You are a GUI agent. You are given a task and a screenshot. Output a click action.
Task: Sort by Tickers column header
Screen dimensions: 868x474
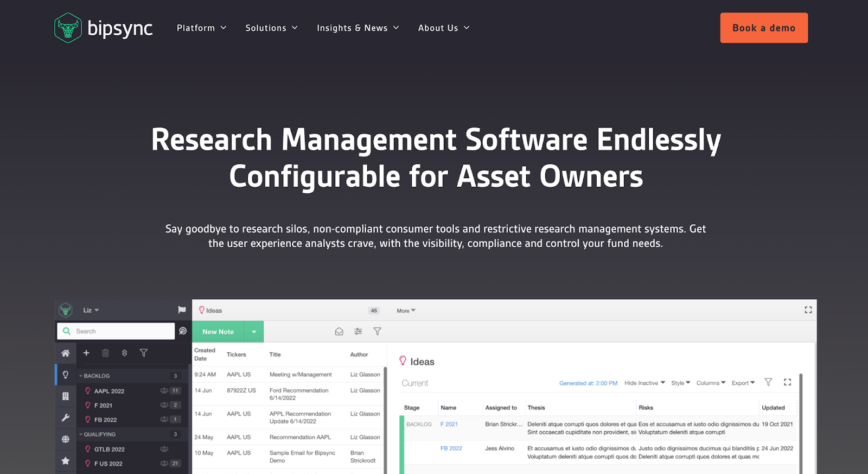coord(236,355)
